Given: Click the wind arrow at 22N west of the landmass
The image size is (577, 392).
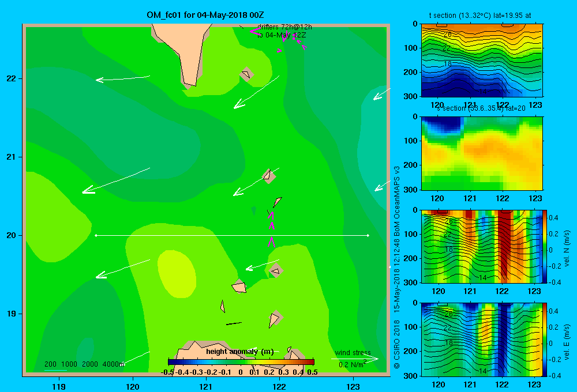Looking at the screenshot, I should click(122, 78).
